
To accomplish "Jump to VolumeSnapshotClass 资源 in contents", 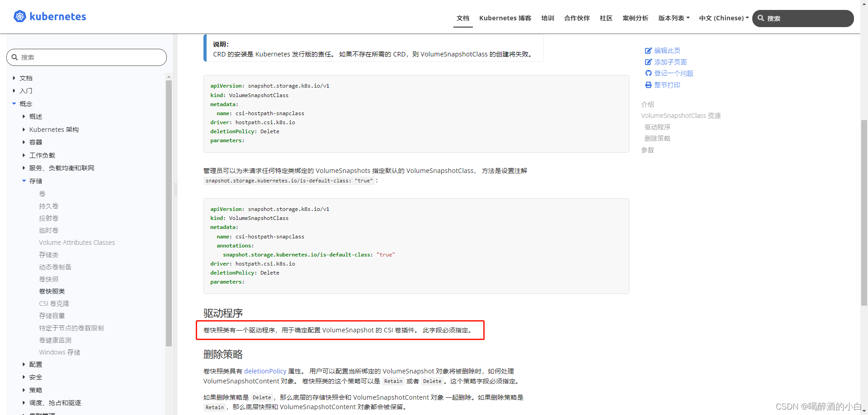I will (x=681, y=116).
